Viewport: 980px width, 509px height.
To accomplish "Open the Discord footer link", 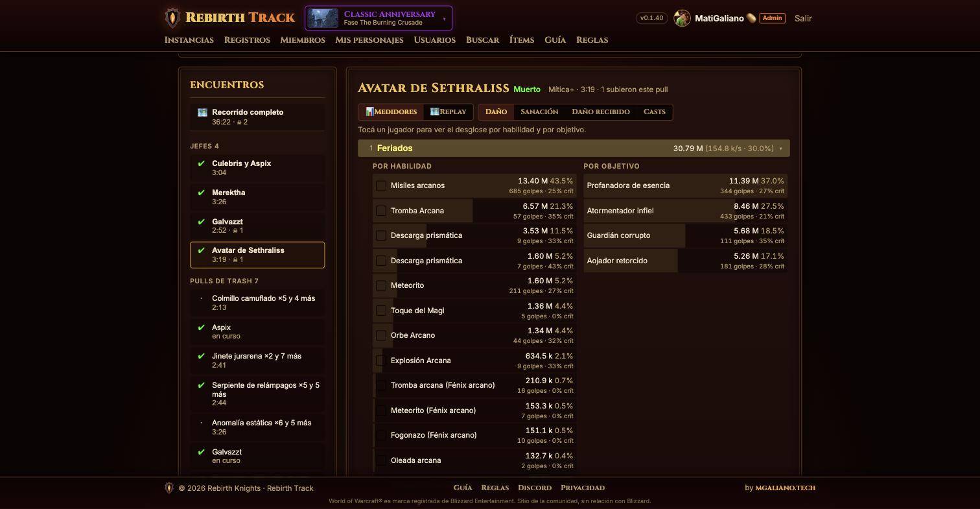I will point(535,488).
